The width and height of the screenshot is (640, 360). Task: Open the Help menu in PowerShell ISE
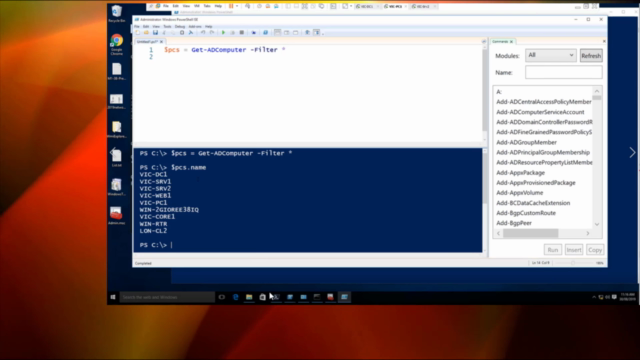209,27
